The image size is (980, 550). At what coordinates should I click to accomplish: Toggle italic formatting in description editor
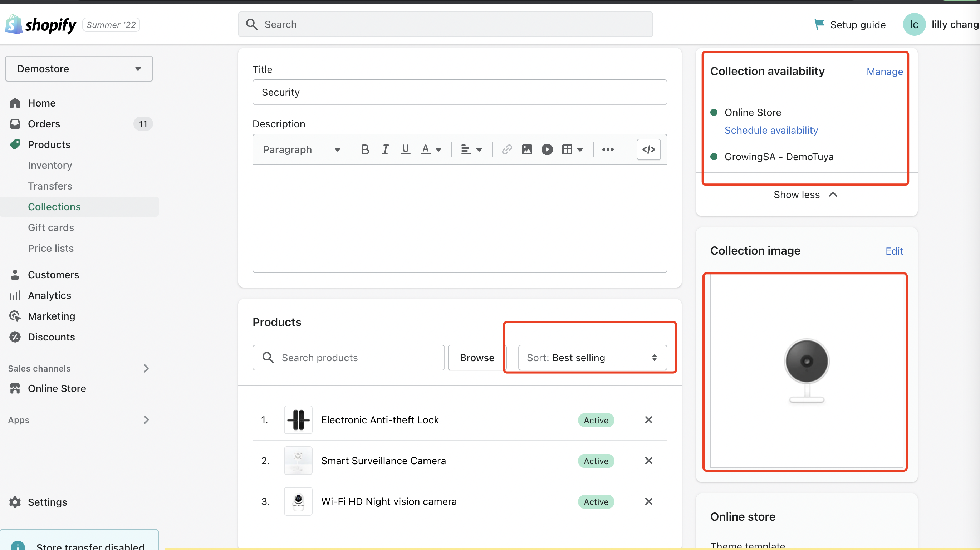(385, 149)
